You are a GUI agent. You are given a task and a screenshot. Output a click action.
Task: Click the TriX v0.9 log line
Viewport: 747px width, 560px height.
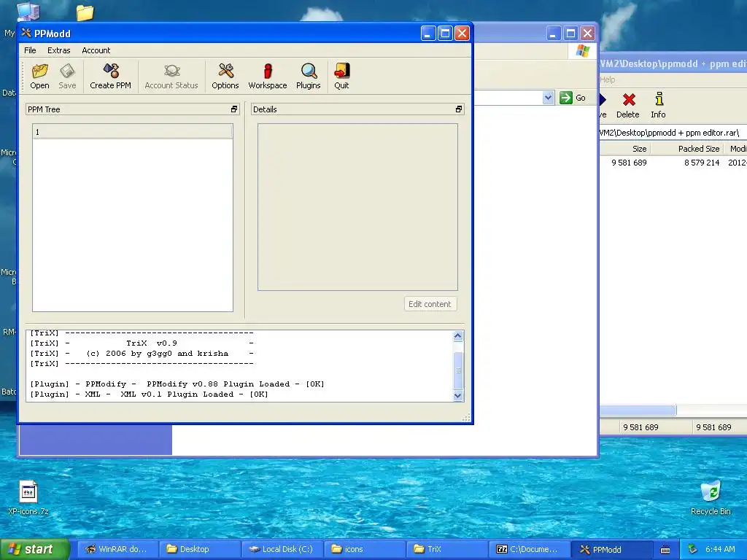pos(142,343)
